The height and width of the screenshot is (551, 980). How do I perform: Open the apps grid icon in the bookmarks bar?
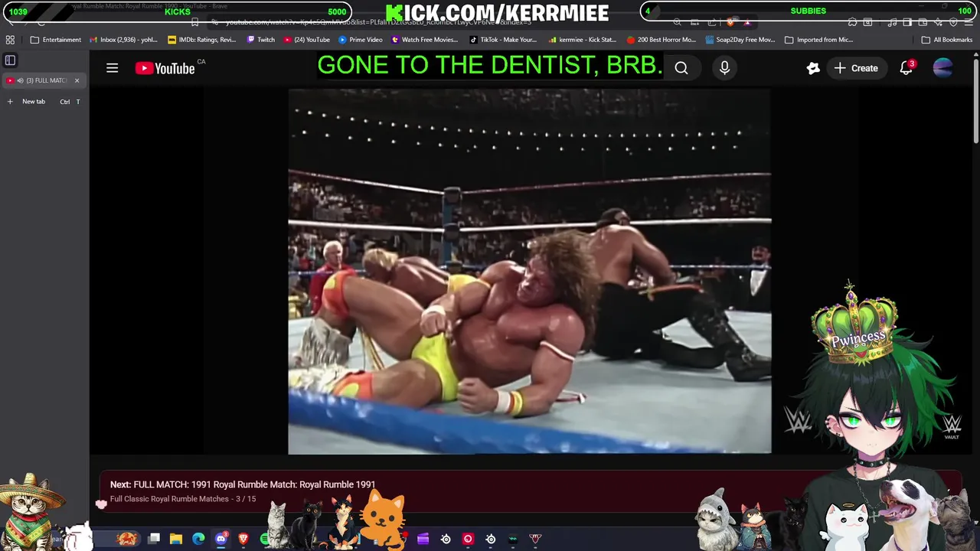[x=10, y=40]
